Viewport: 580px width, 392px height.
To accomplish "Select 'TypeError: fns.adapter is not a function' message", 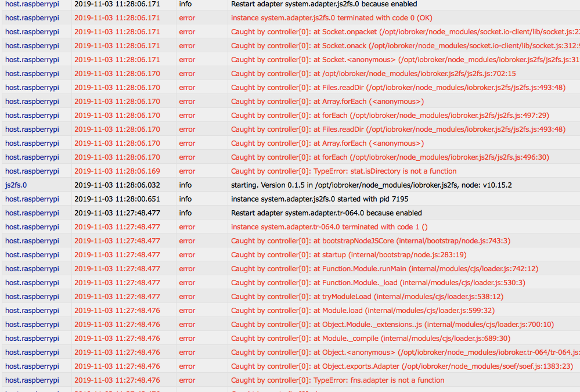I will tap(338, 380).
